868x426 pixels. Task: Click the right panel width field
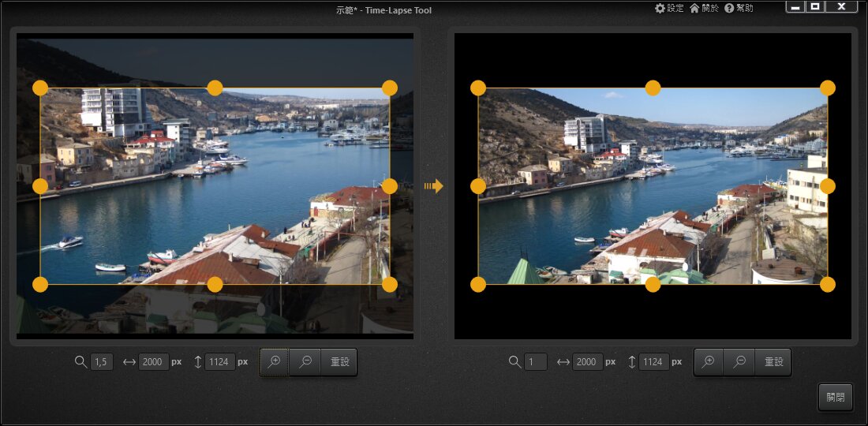(x=587, y=362)
